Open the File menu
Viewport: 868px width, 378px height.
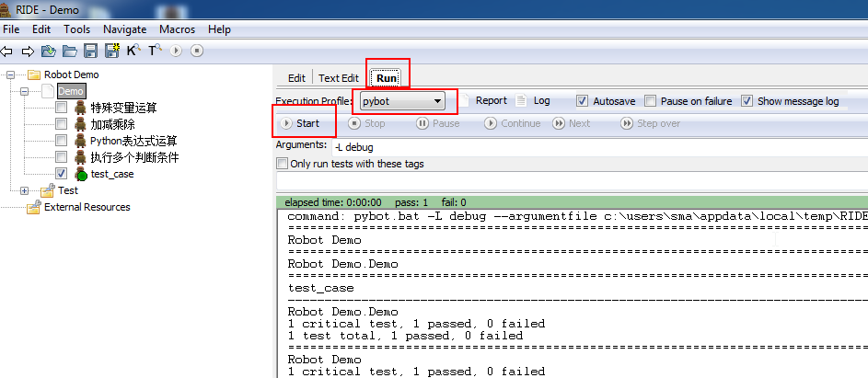tap(11, 29)
